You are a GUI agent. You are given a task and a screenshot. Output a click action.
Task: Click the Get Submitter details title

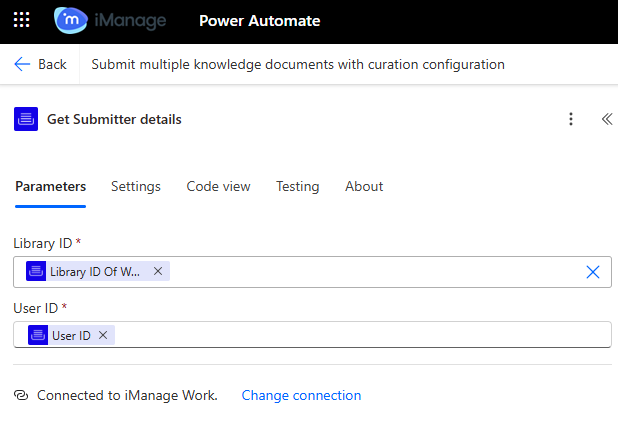tap(114, 119)
